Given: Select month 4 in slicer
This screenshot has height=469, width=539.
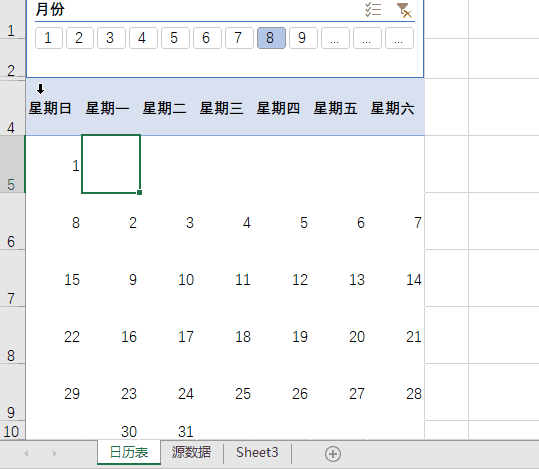Looking at the screenshot, I should (143, 38).
